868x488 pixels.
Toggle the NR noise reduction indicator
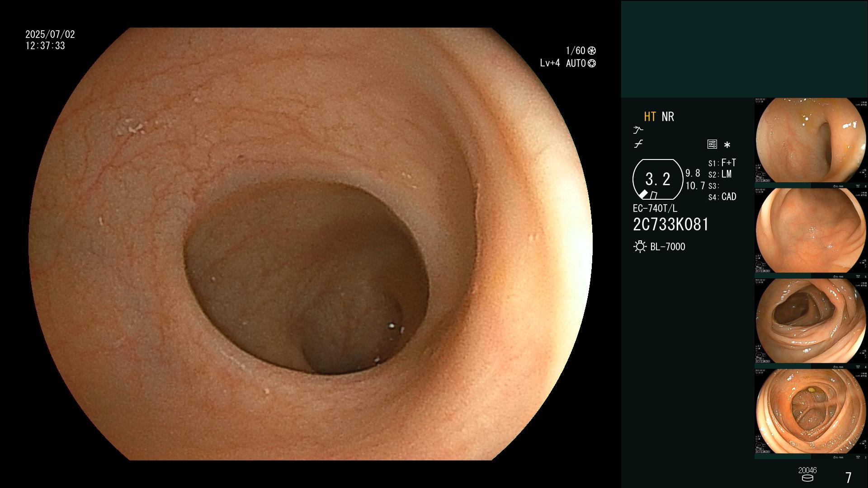click(x=668, y=117)
